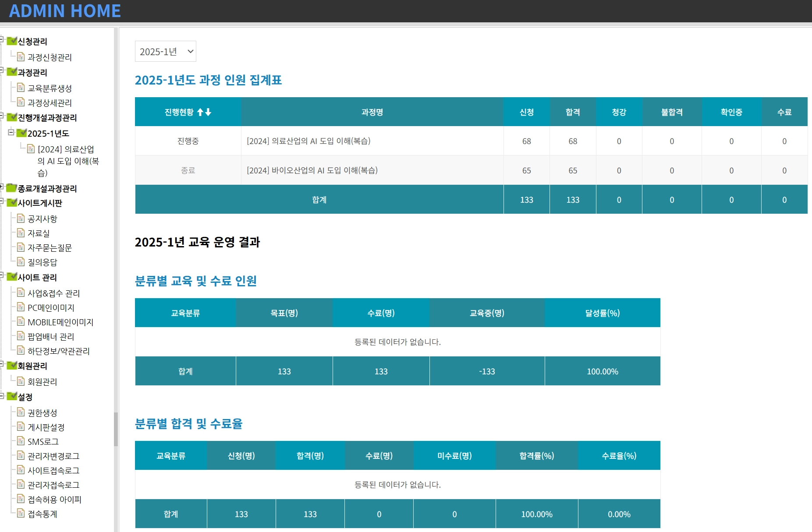Screen dimensions: 812x532
Task: Open the 2025-1년 year dropdown
Action: pyautogui.click(x=166, y=52)
